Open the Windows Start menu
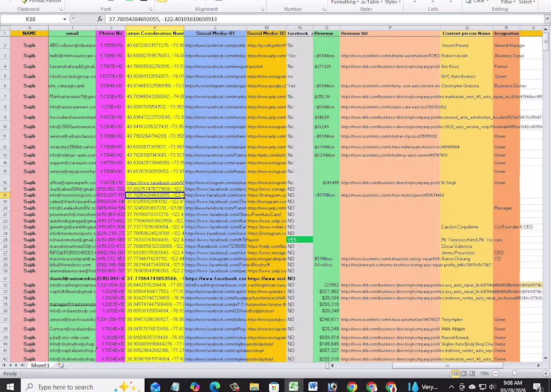Viewport: 551px width, 392px height. (10, 386)
